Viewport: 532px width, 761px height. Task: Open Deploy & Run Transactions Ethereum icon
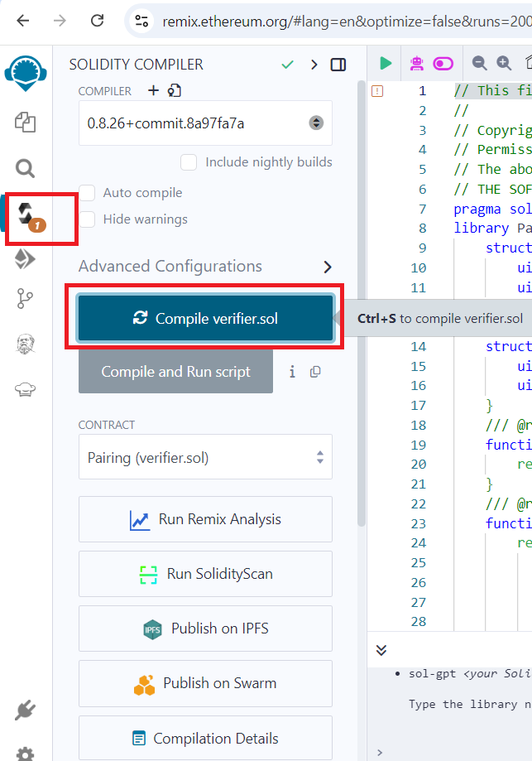pyautogui.click(x=25, y=258)
